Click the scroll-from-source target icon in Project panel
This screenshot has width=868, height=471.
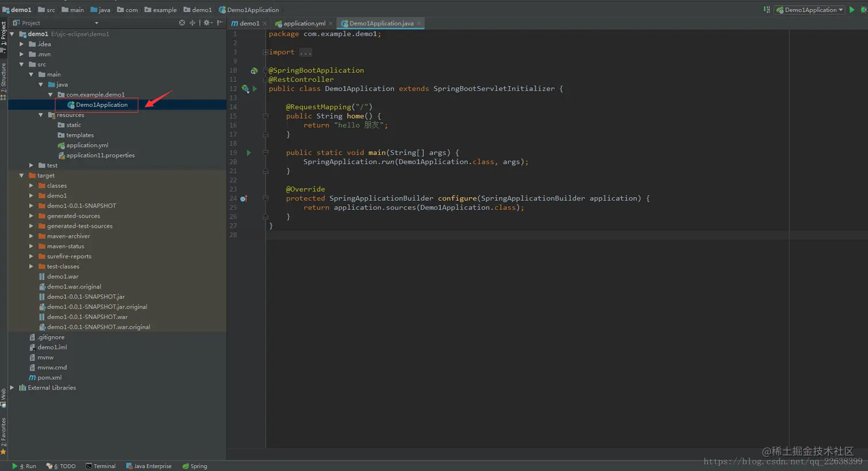182,23
